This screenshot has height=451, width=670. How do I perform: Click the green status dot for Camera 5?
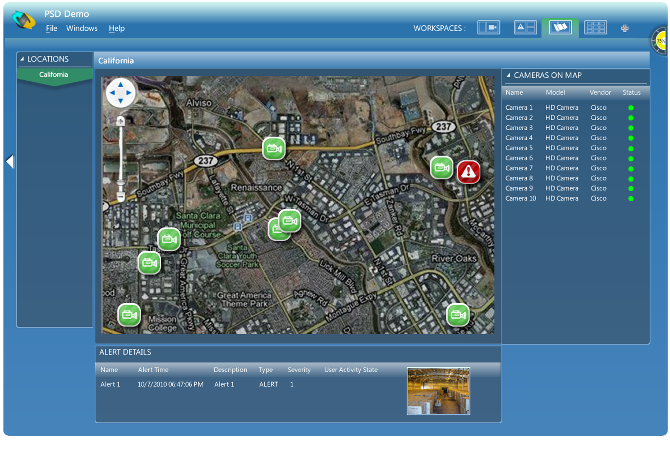coord(631,148)
